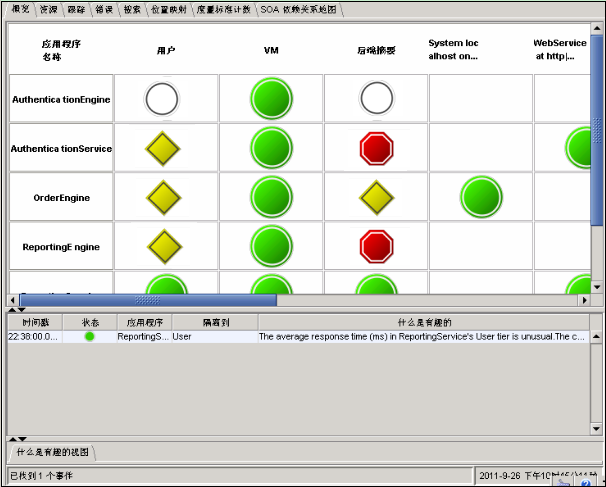This screenshot has height=487, width=606.
Task: Click ReportingEngine's green VM status circle
Action: pyautogui.click(x=271, y=246)
